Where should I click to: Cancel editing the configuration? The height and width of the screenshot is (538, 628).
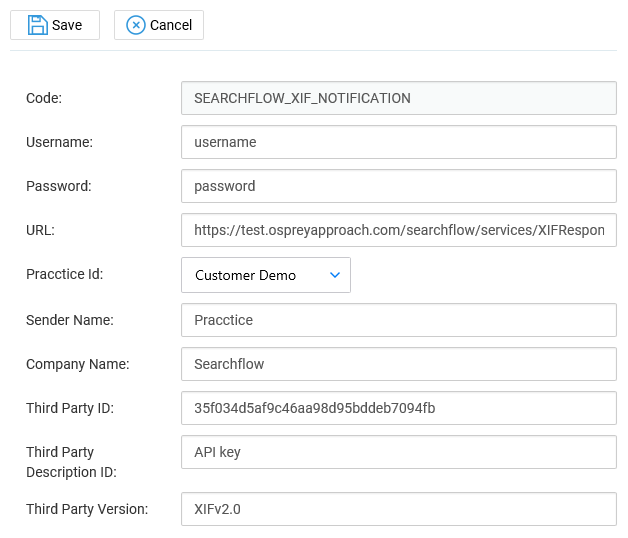pyautogui.click(x=159, y=25)
